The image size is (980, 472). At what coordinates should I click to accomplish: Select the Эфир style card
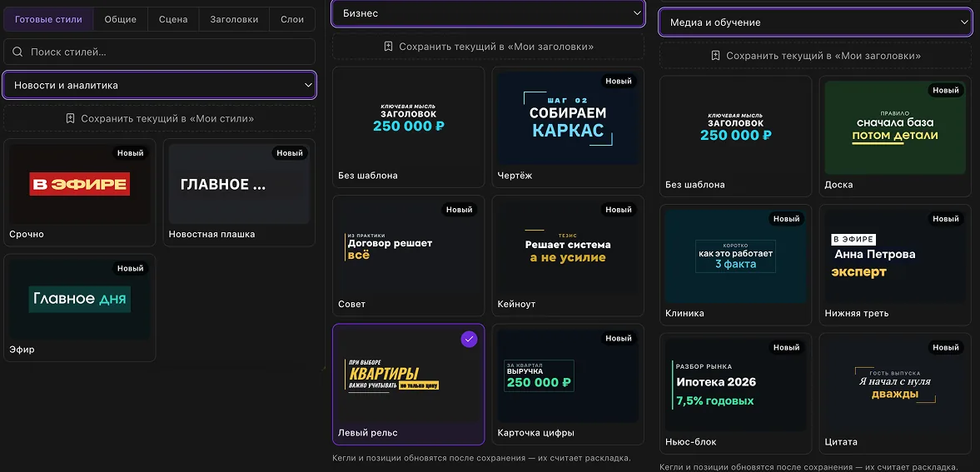79,307
